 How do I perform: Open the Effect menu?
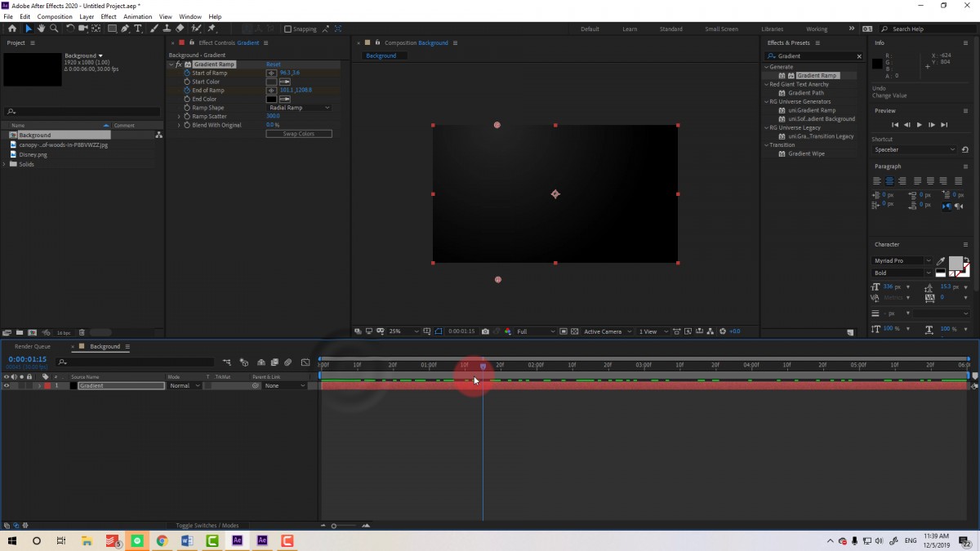pos(109,16)
